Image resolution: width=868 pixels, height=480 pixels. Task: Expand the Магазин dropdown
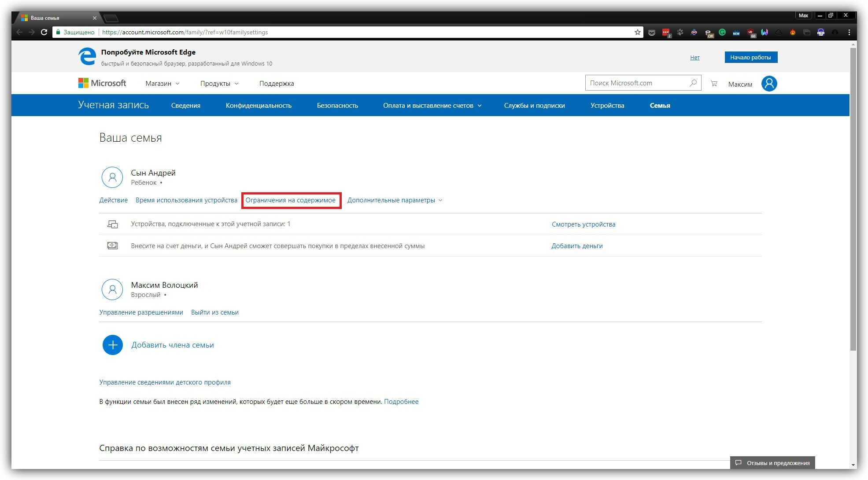tap(162, 84)
